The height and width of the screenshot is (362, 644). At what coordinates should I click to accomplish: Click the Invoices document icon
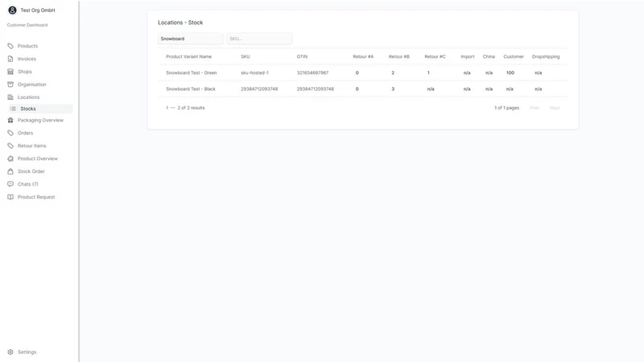(x=10, y=59)
